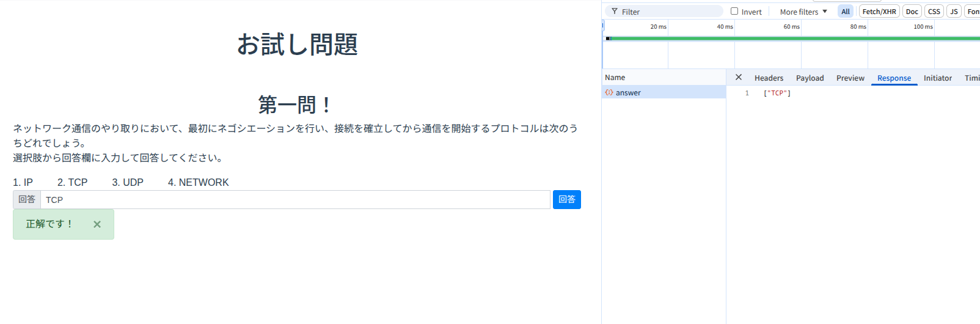Screen dimensions: 980x324
Task: Filter requests by Doc type
Action: coord(912,12)
